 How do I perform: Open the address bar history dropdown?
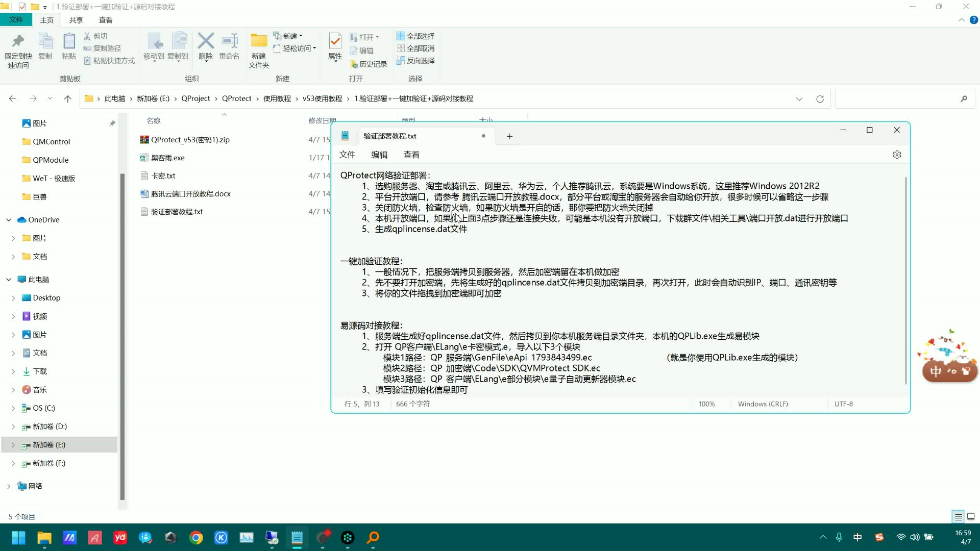pyautogui.click(x=799, y=99)
